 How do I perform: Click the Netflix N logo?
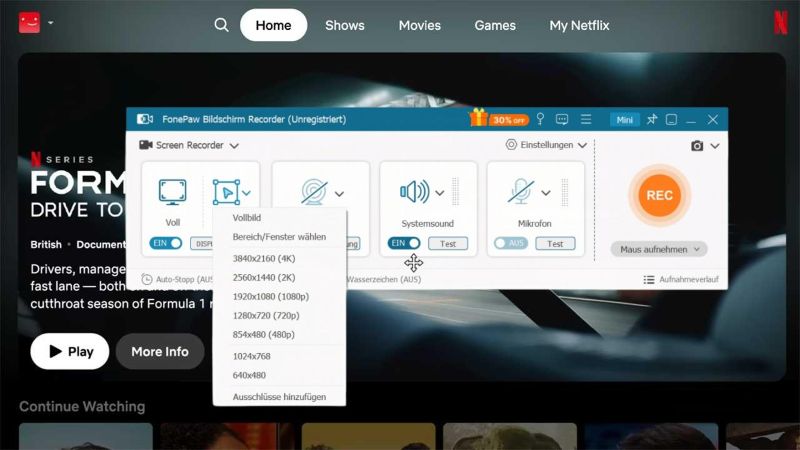coord(781,23)
